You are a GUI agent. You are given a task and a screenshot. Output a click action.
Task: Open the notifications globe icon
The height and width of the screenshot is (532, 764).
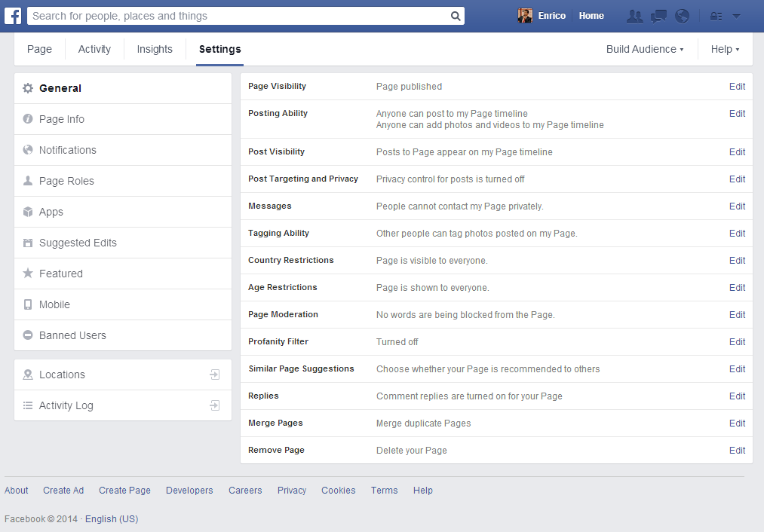click(682, 17)
